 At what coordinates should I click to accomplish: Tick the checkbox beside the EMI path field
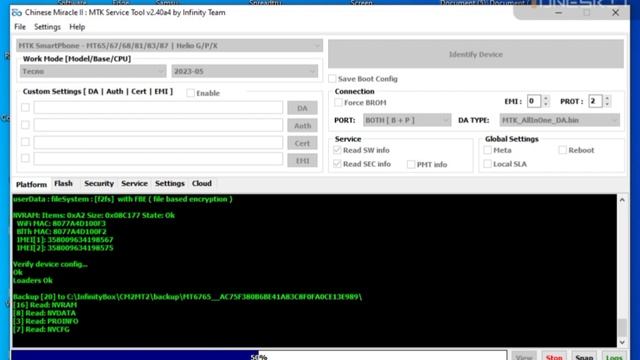point(25,158)
